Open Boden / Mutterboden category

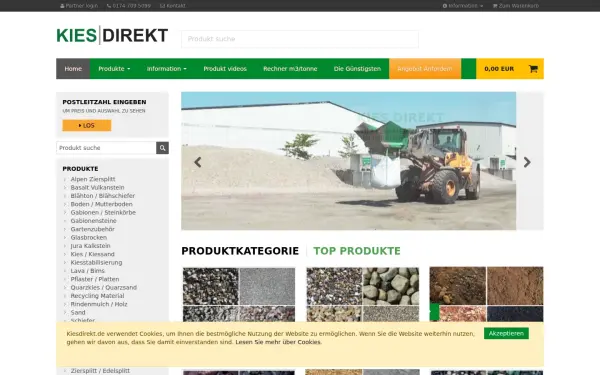point(101,204)
